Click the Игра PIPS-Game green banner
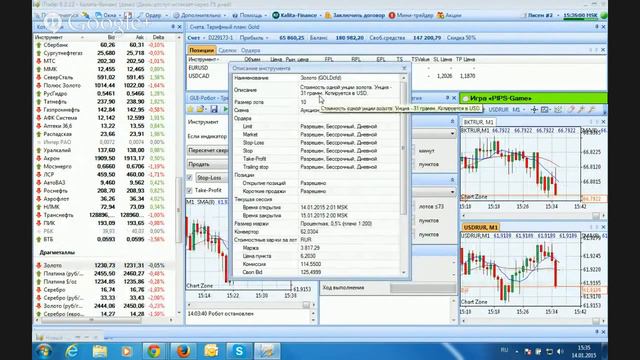 coord(533,98)
